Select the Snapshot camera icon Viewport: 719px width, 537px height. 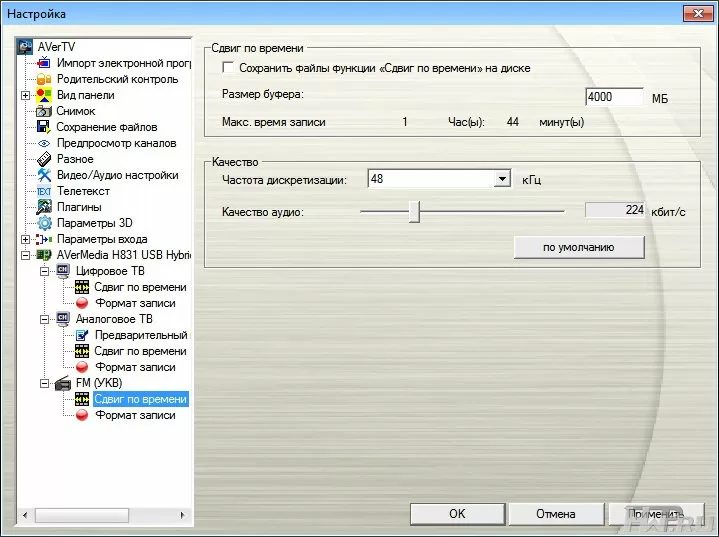(x=44, y=111)
